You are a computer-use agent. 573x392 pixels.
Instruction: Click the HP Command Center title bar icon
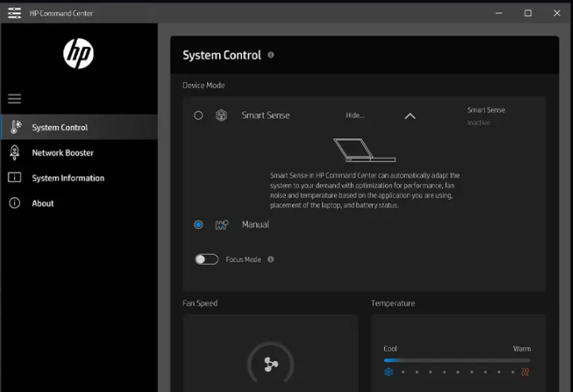[x=14, y=12]
